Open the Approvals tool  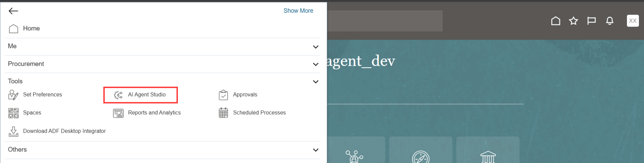pyautogui.click(x=245, y=95)
